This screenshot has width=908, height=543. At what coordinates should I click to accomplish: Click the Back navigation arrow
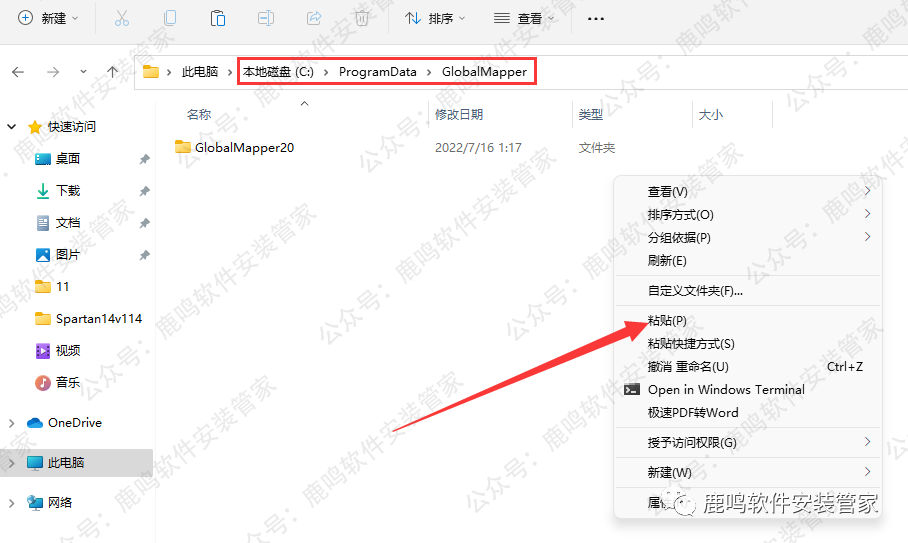coord(18,72)
